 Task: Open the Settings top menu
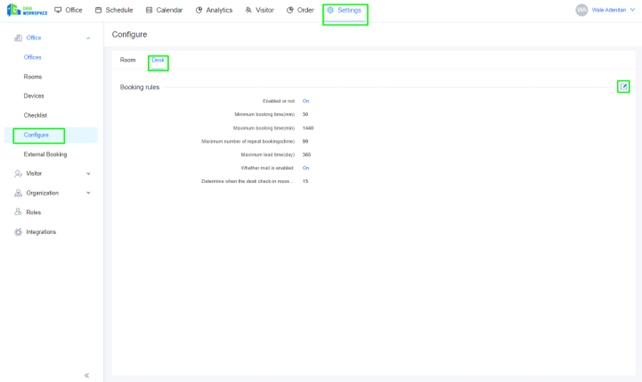coord(344,10)
